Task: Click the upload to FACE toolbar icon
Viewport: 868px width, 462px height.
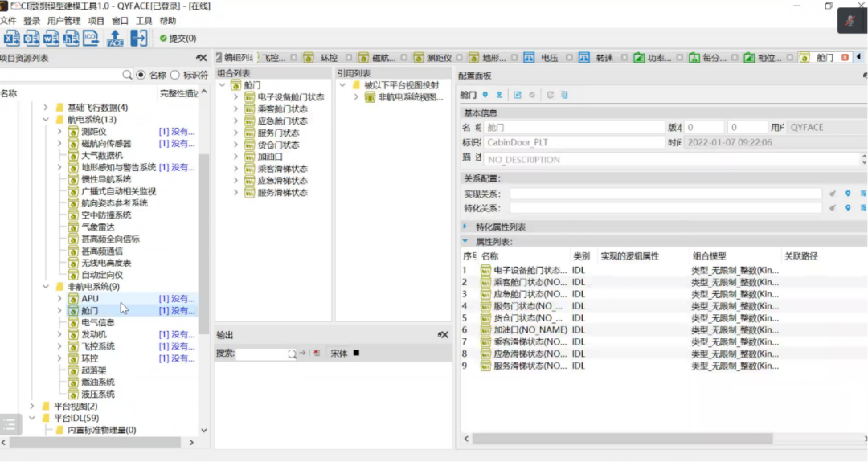Action: point(115,38)
